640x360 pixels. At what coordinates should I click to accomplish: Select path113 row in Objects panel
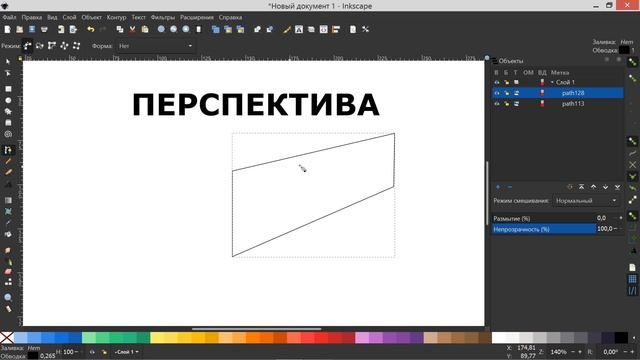click(x=558, y=104)
